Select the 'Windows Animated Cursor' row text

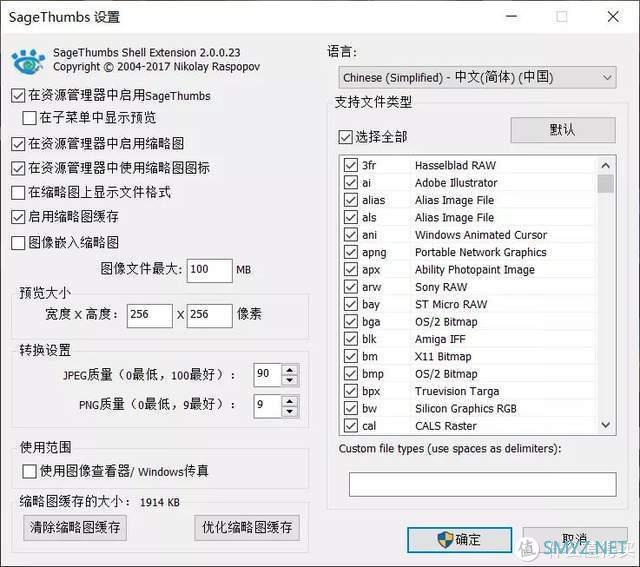click(481, 235)
